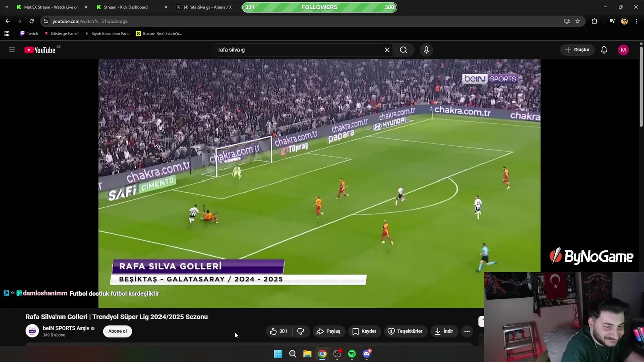
Task: Open Spotify from the taskbar
Action: click(x=352, y=354)
